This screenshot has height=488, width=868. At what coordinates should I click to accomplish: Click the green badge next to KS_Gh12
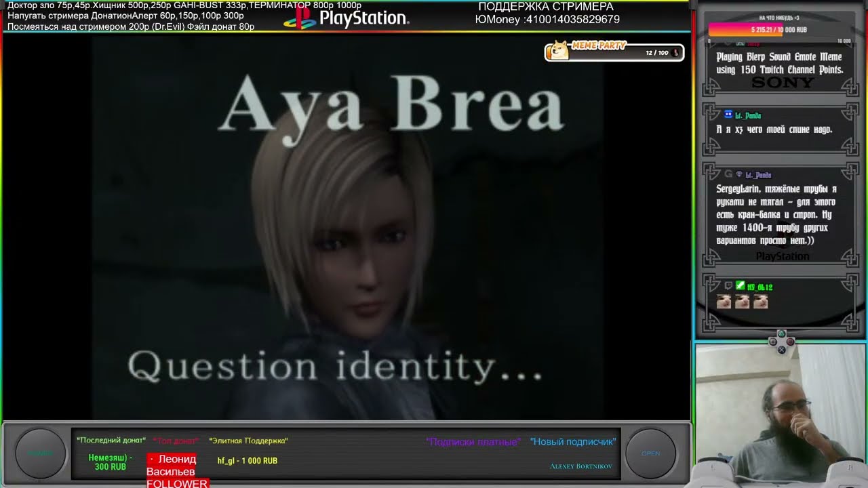point(741,286)
